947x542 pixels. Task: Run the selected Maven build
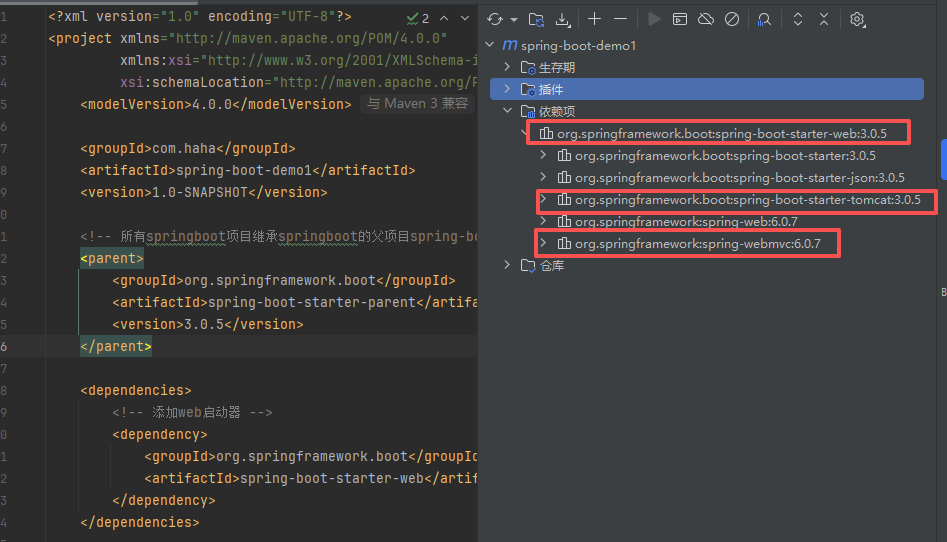[x=653, y=19]
